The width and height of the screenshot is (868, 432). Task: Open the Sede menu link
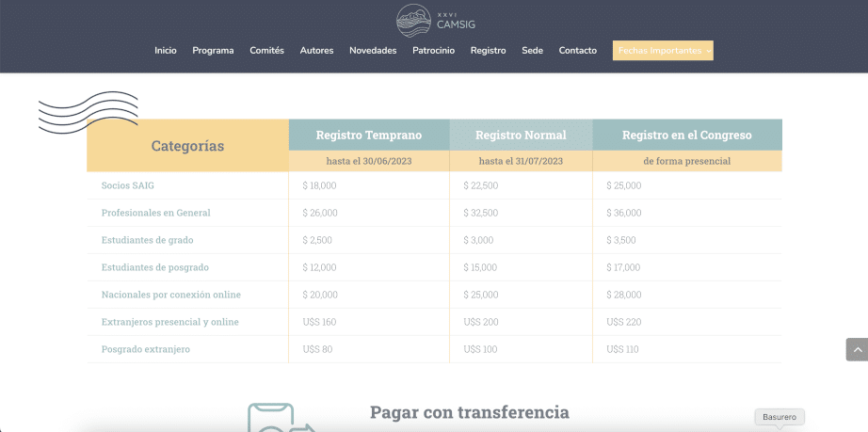(532, 51)
